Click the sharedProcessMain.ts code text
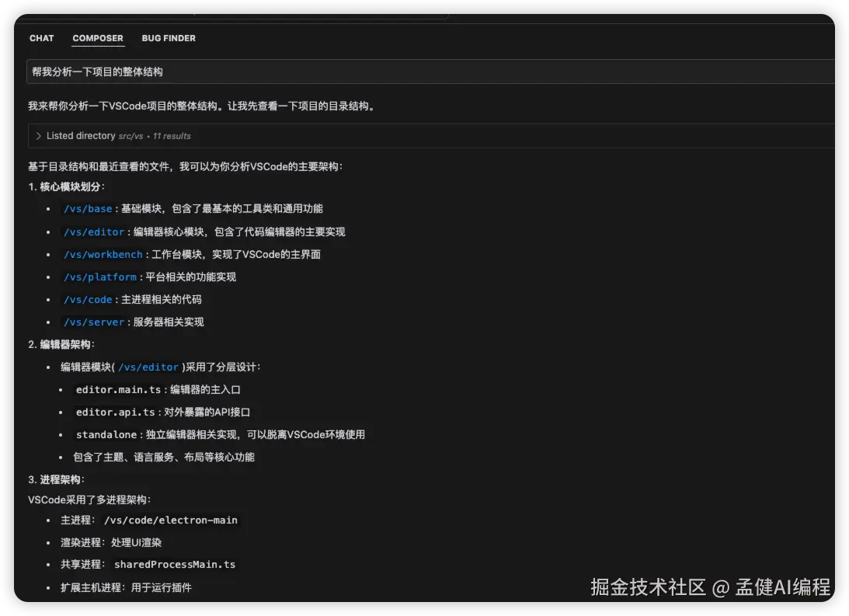The image size is (849, 616). pos(175,565)
